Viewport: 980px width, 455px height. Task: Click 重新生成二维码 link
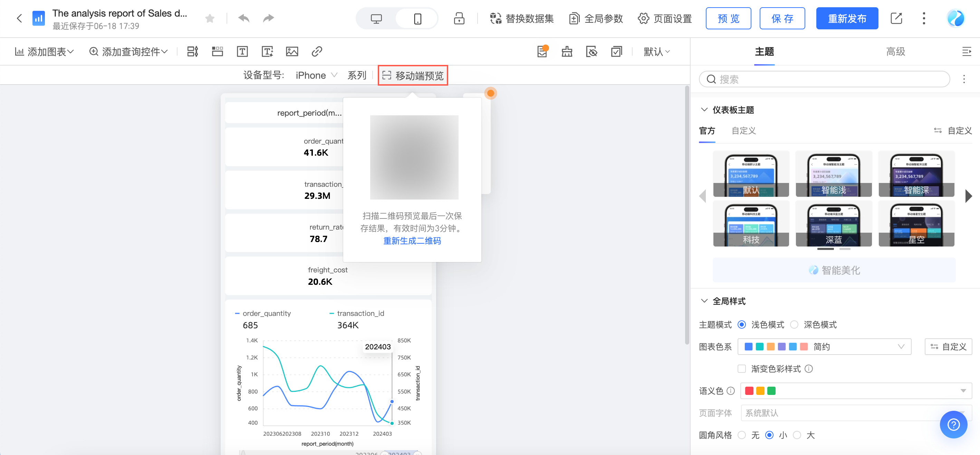pyautogui.click(x=412, y=241)
